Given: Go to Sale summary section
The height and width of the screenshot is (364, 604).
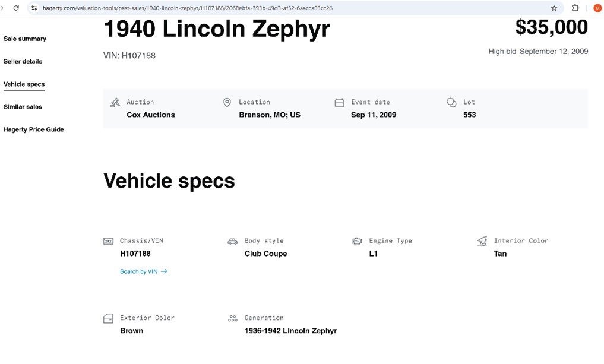Looking at the screenshot, I should click(x=25, y=39).
